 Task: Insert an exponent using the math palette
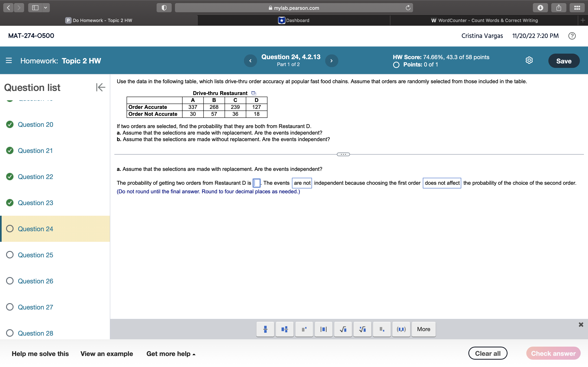click(304, 329)
